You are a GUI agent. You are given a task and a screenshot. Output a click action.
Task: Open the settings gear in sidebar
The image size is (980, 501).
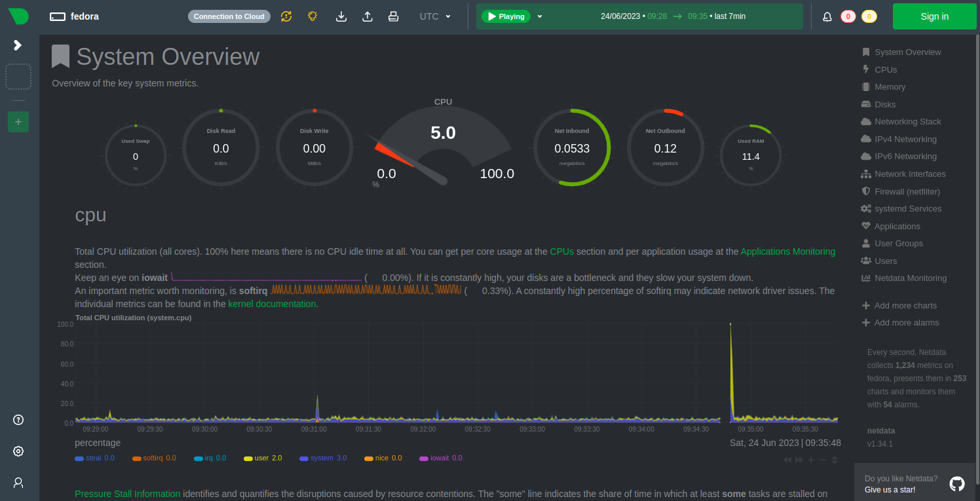(x=18, y=451)
